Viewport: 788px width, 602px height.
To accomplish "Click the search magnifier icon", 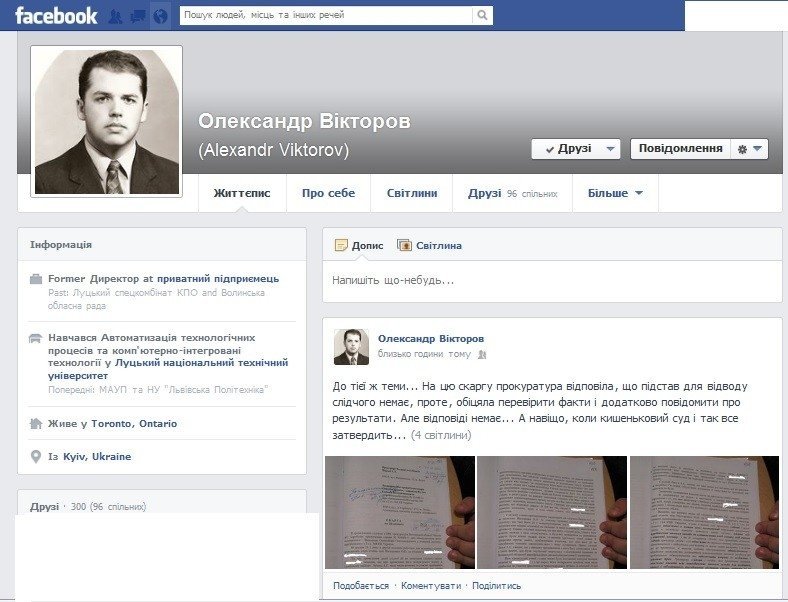I will 482,15.
